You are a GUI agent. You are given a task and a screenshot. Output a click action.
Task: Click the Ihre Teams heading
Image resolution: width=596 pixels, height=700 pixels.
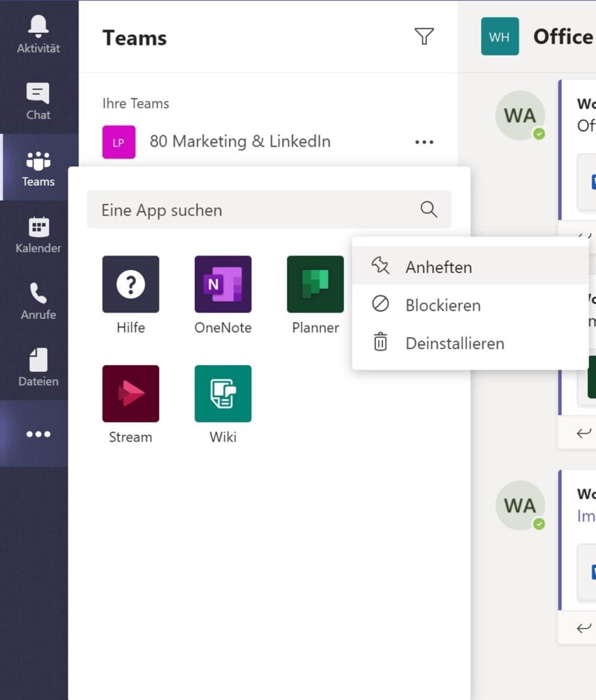(x=136, y=104)
